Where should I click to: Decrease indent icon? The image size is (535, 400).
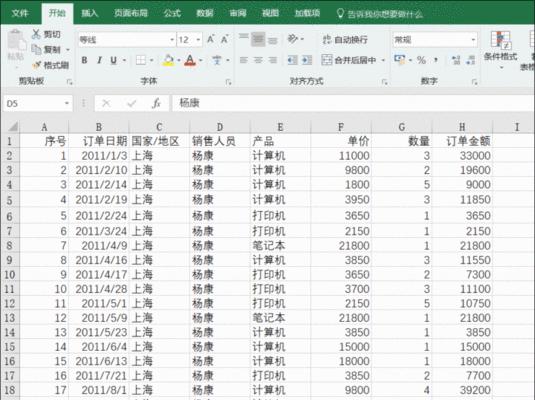pos(293,60)
